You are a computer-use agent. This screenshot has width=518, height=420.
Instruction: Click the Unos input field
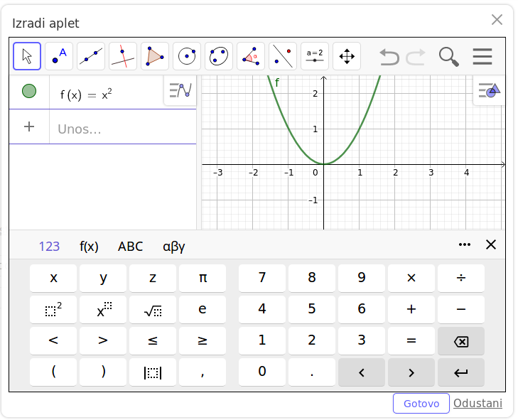coord(122,129)
